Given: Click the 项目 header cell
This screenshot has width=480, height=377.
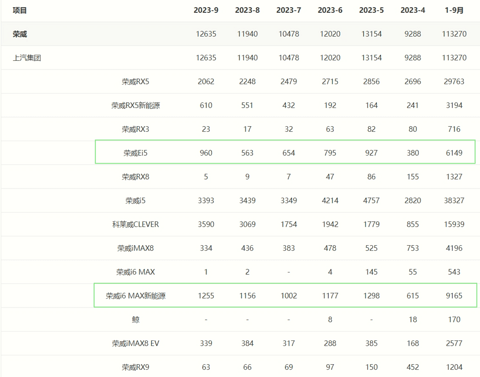Looking at the screenshot, I should click(20, 10).
